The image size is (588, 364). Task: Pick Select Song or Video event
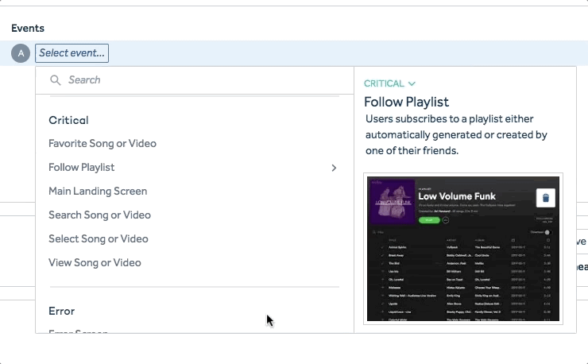pos(99,238)
